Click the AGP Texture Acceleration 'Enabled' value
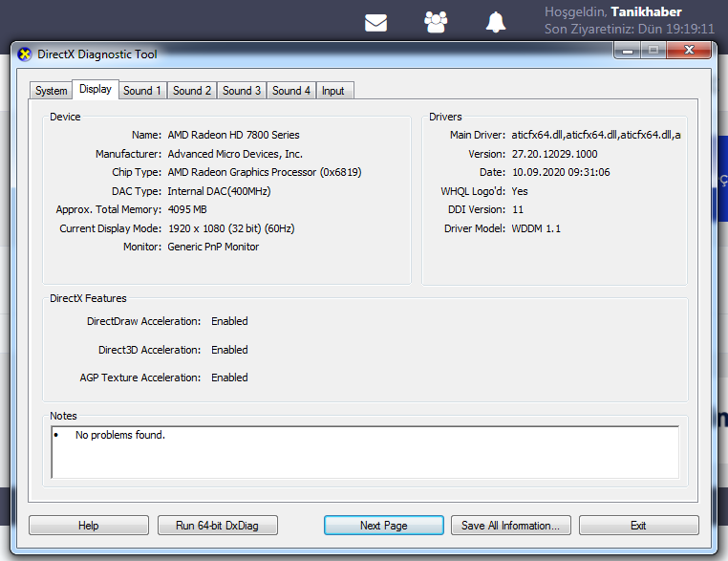Viewport: 728px width, 561px height. click(229, 378)
